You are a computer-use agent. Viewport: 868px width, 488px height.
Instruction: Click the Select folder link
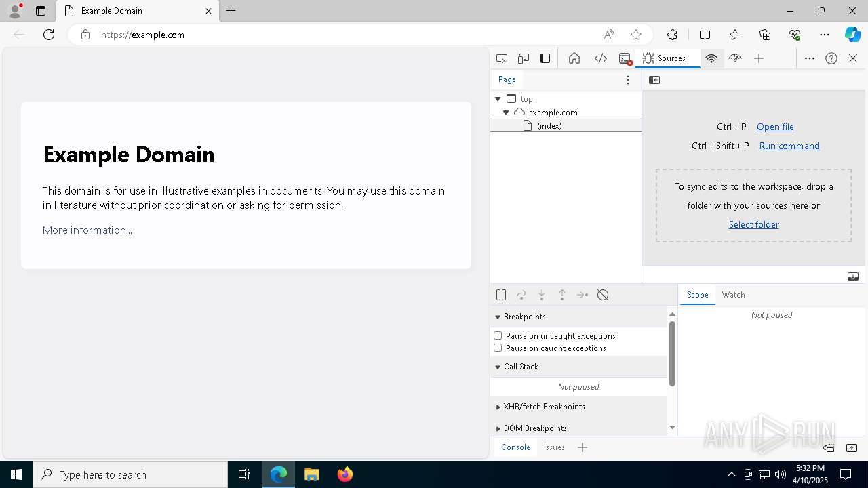tap(753, 224)
